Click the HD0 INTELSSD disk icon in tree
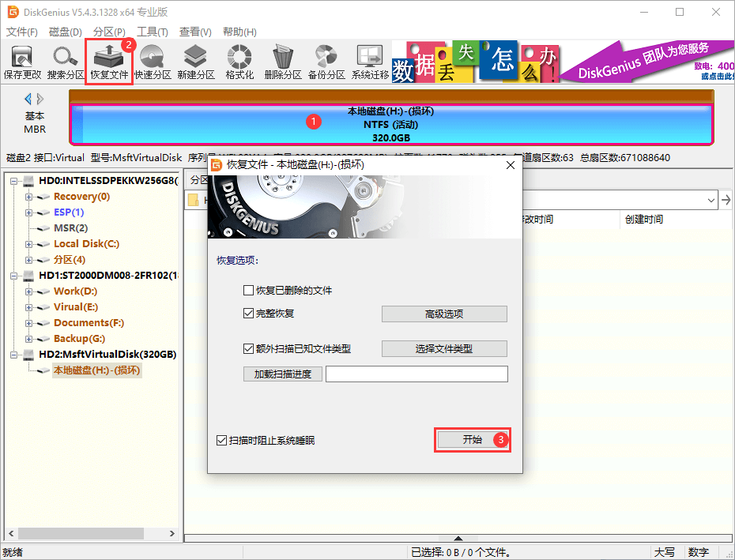Screen dimensions: 735x560 coord(28,180)
